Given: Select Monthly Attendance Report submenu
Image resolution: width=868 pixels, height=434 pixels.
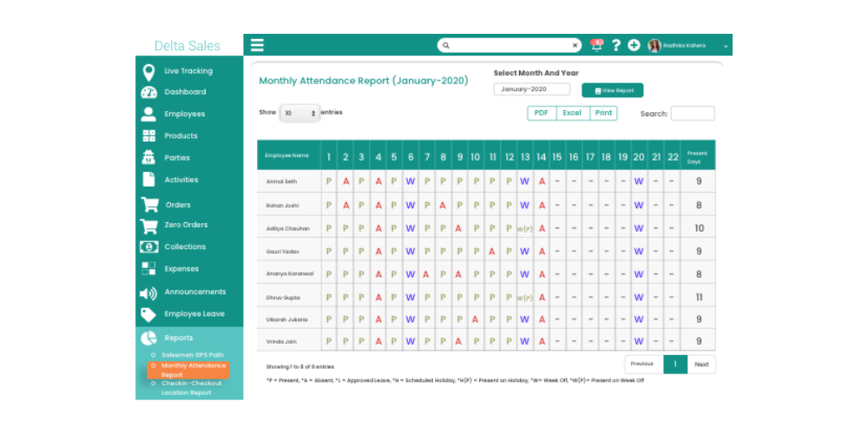Looking at the screenshot, I should coord(188,370).
